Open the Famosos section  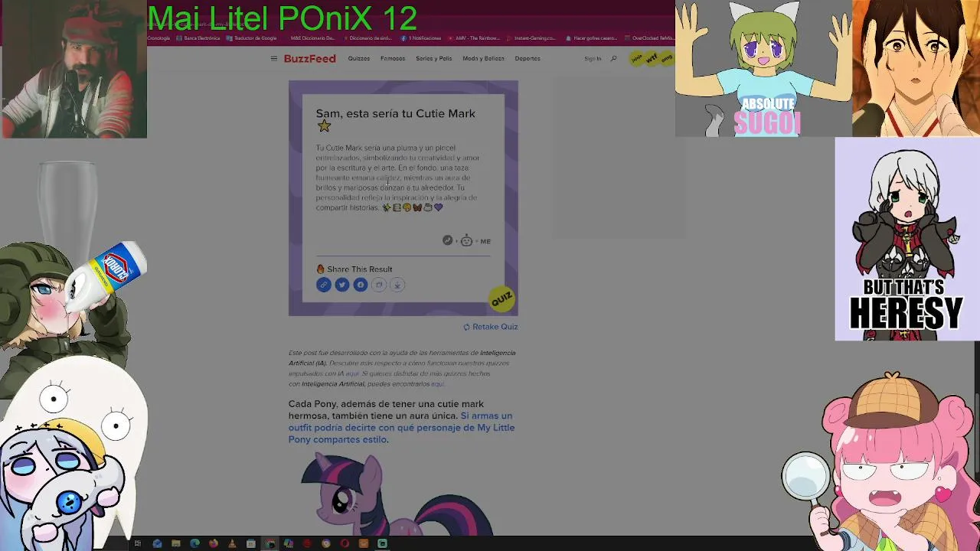click(x=393, y=58)
